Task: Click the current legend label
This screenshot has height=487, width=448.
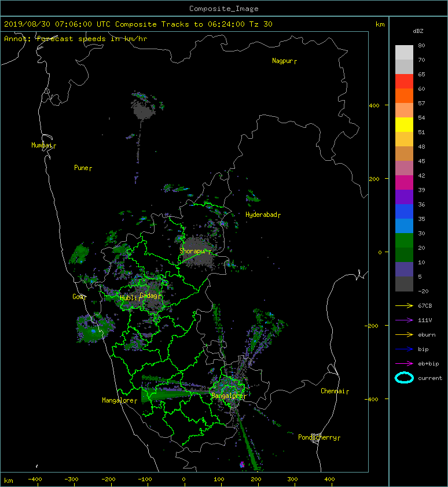Action: pyautogui.click(x=430, y=378)
